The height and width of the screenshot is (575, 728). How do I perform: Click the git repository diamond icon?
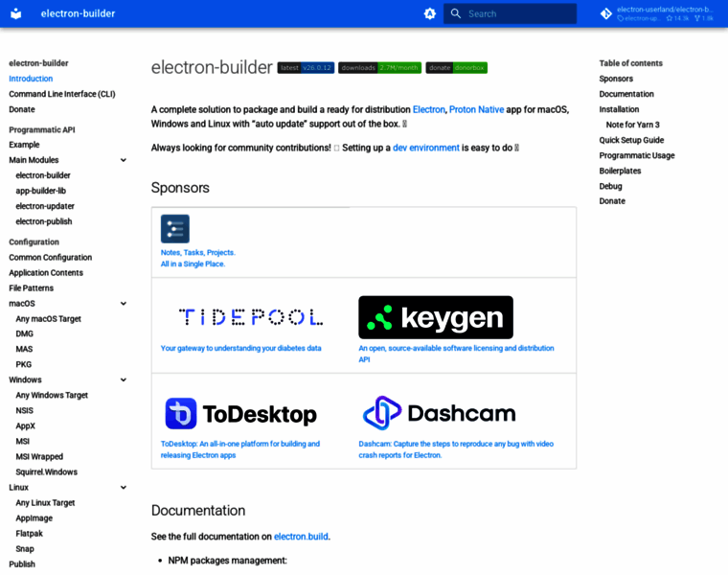pos(606,14)
